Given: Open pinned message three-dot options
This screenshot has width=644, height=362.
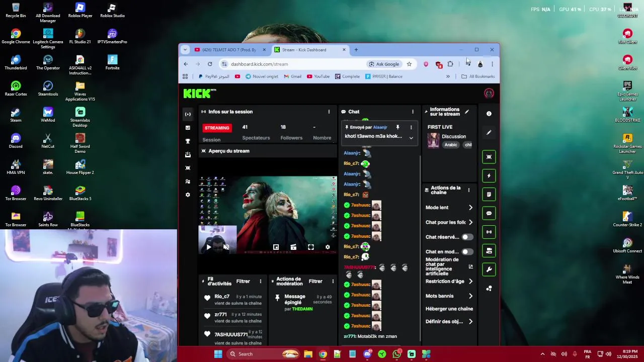Looking at the screenshot, I should [411, 127].
